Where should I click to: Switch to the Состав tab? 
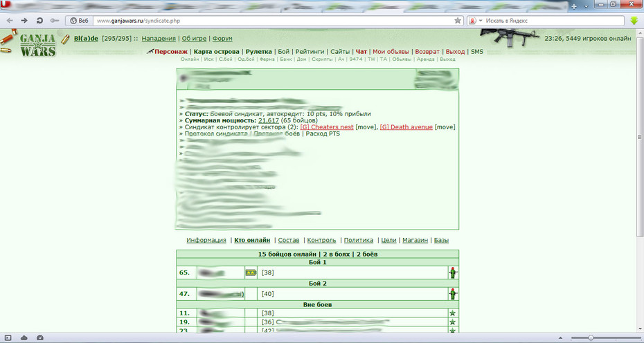click(289, 240)
